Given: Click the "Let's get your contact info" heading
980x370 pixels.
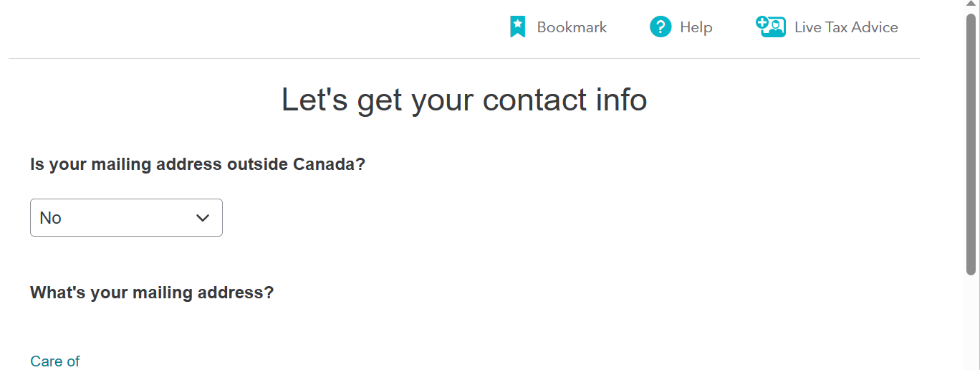Looking at the screenshot, I should [x=464, y=100].
